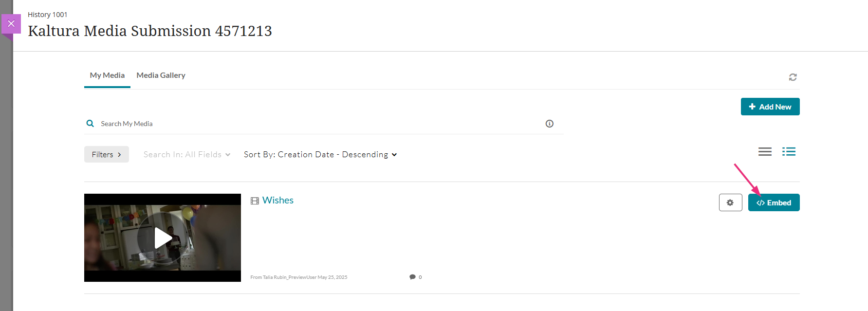Switch to Media Gallery tab

[161, 75]
